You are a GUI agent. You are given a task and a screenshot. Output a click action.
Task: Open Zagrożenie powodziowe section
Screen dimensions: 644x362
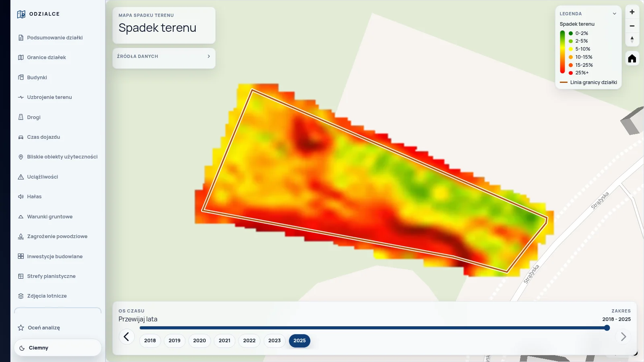(58, 237)
